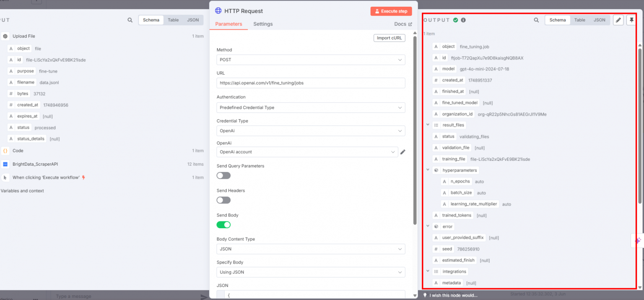The image size is (644, 300).
Task: Collapse the hyperparameters group in OUTPUT
Action: point(428,170)
